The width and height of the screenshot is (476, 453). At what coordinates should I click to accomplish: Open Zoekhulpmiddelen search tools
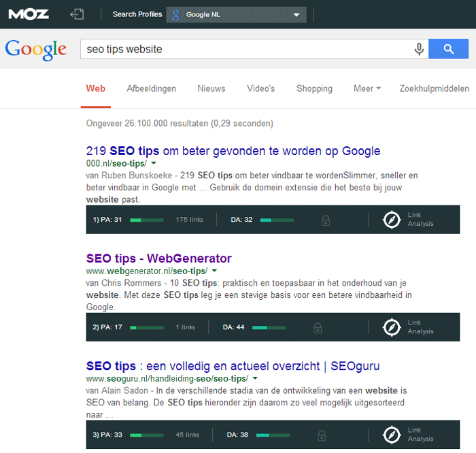434,88
